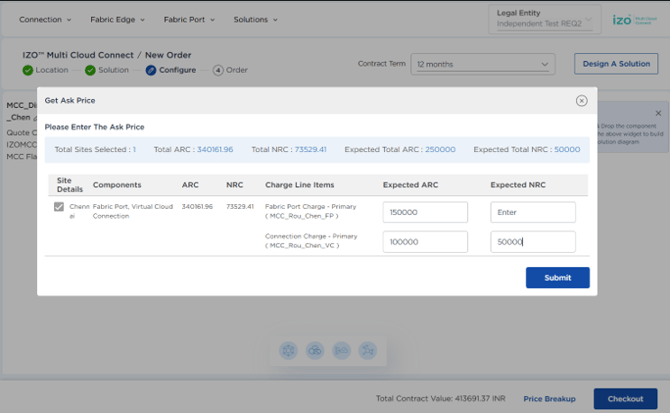Click the Expected ARC column header
This screenshot has width=670, height=413.
tap(410, 185)
